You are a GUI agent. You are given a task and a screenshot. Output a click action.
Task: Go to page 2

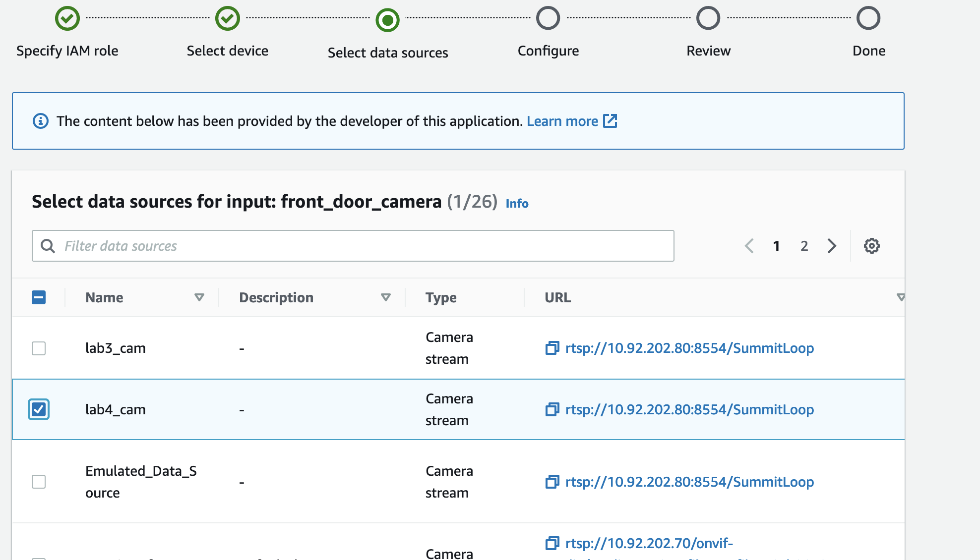pyautogui.click(x=804, y=246)
